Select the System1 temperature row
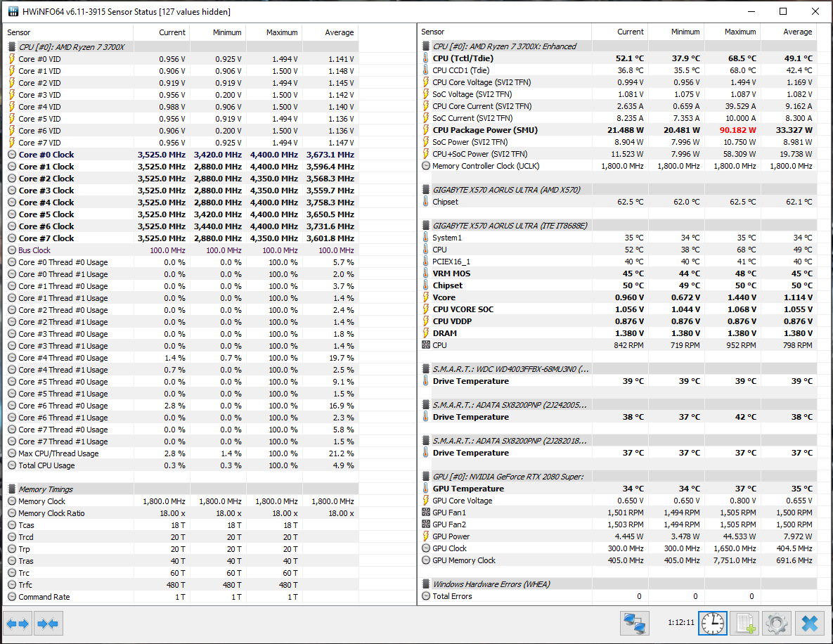833x644 pixels. 618,238
